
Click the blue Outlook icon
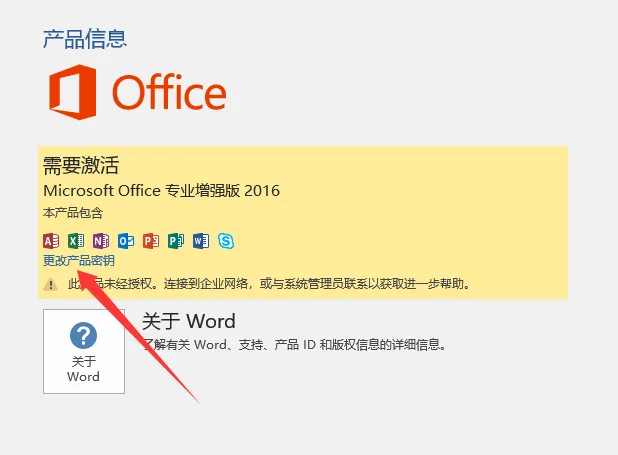point(126,241)
